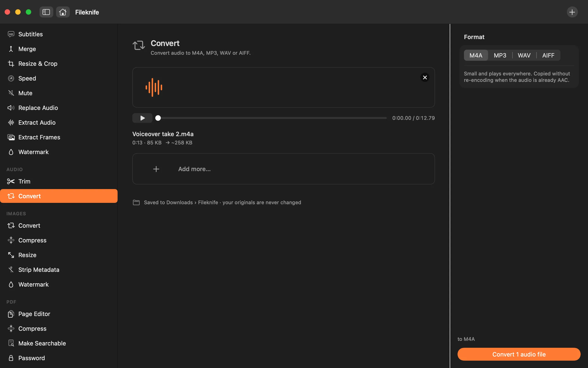588x368 pixels.
Task: Click the convert arrows icon in header
Action: click(139, 46)
